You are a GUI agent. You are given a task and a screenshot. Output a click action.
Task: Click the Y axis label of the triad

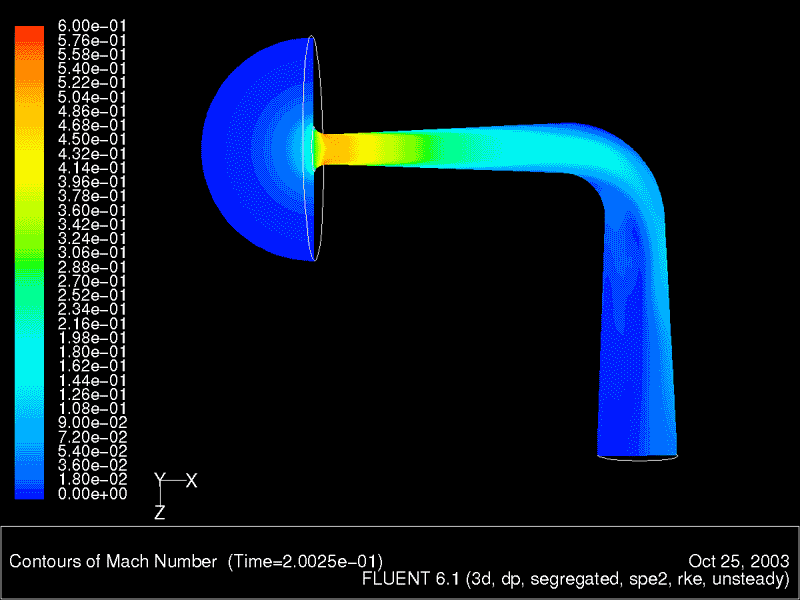(160, 480)
